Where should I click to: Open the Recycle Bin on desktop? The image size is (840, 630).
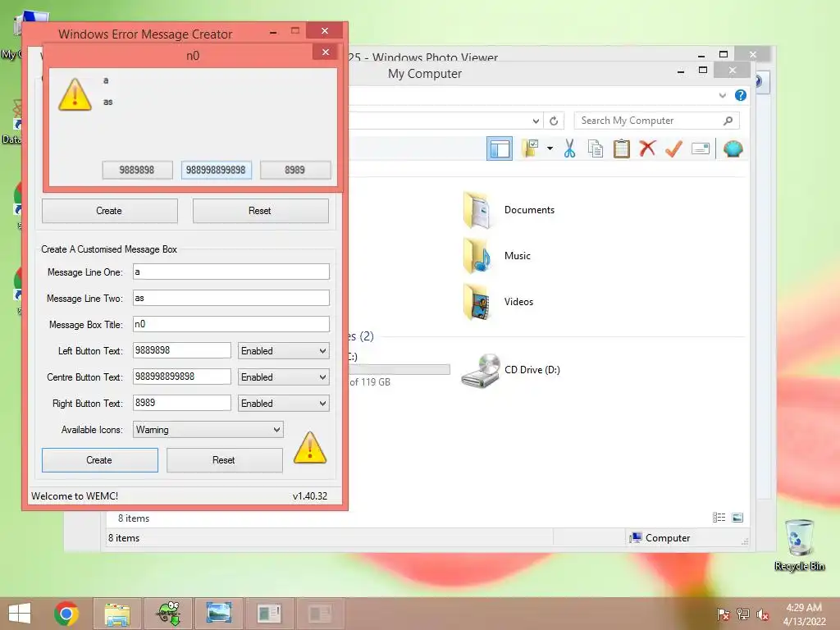click(799, 545)
